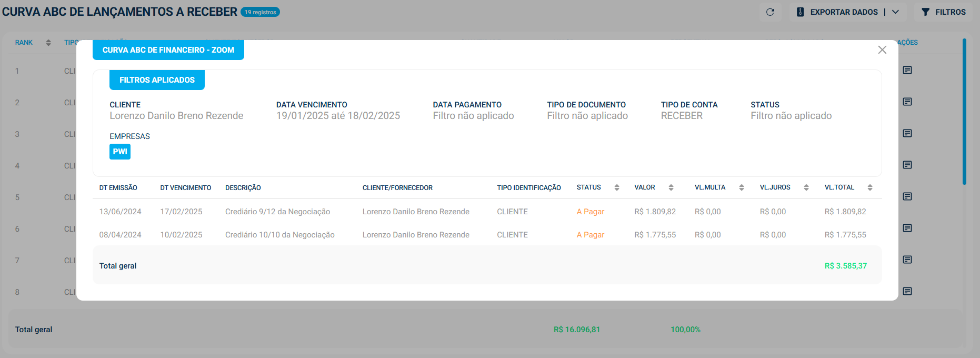
Task: Click the 100,00% total percentage
Action: click(x=685, y=330)
